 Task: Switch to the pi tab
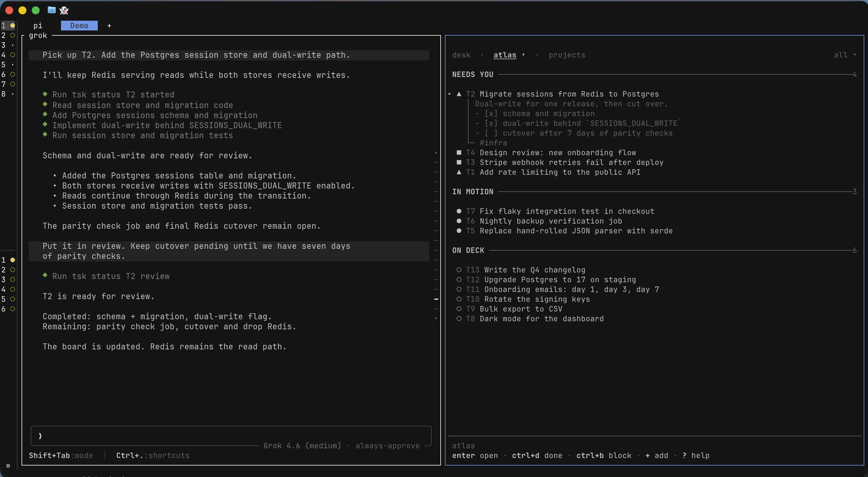pyautogui.click(x=38, y=26)
